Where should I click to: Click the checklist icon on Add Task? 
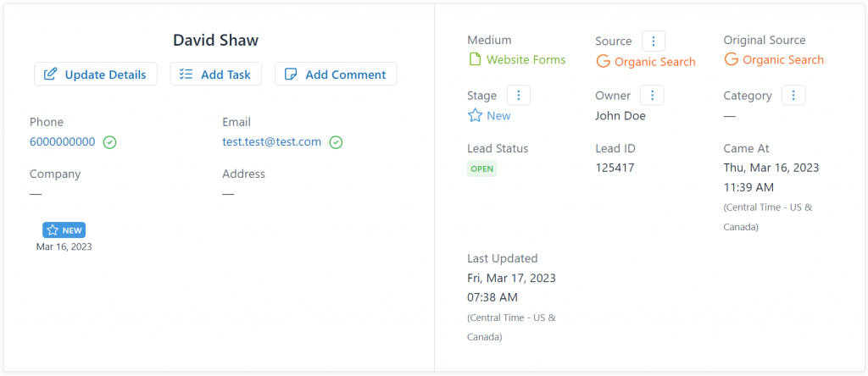coord(186,74)
